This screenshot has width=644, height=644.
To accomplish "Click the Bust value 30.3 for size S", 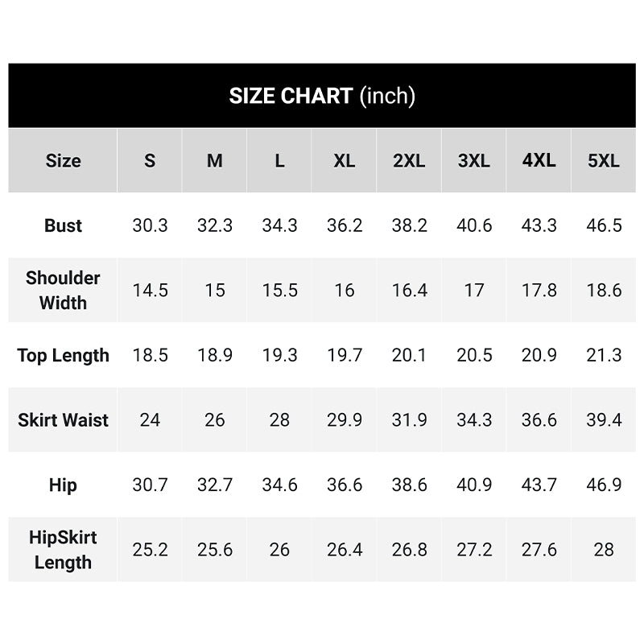I will point(150,225).
